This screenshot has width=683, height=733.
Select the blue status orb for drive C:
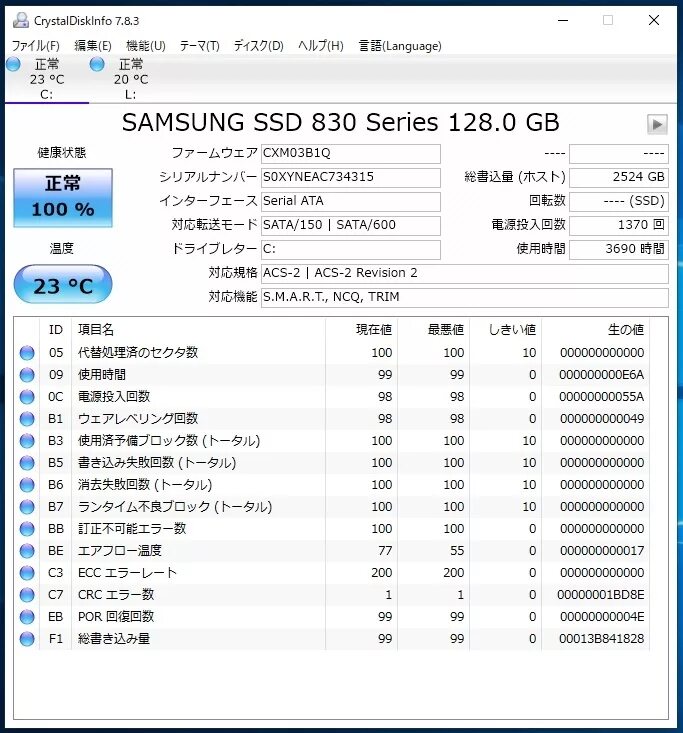tap(13, 64)
